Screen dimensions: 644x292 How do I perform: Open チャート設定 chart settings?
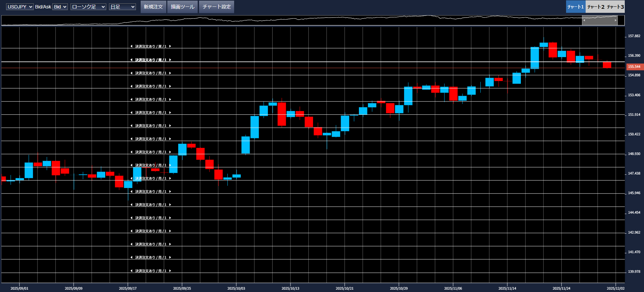click(217, 7)
